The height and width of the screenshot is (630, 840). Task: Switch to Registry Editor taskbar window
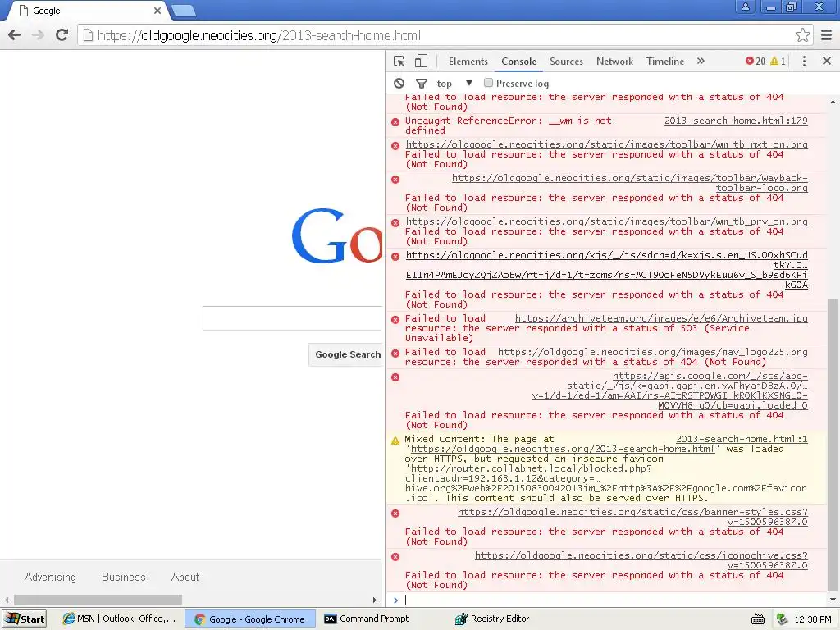pyautogui.click(x=492, y=619)
